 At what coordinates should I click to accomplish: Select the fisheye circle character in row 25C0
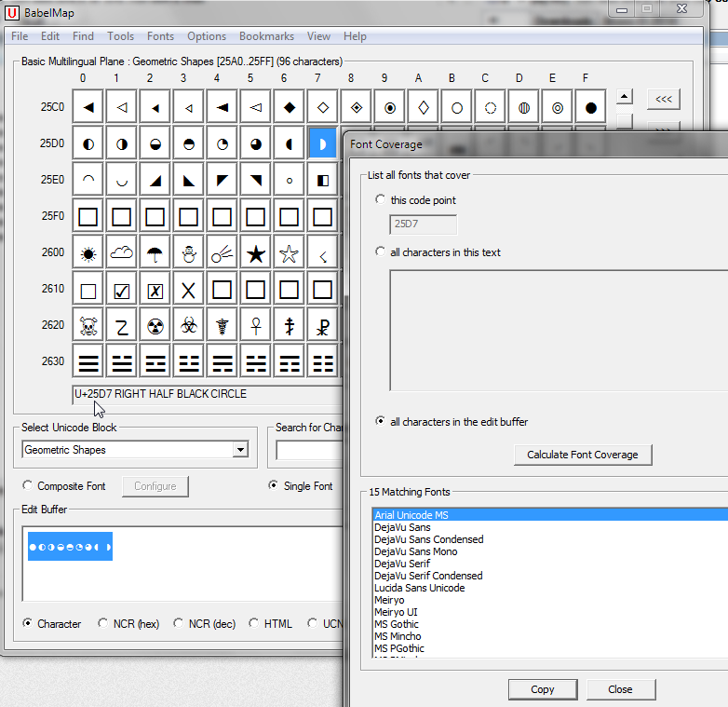pyautogui.click(x=389, y=107)
